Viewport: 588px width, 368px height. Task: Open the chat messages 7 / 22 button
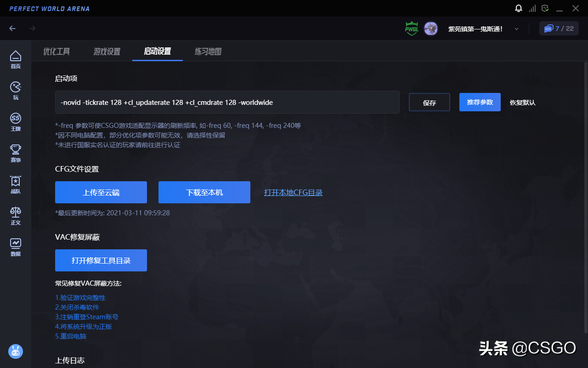pyautogui.click(x=559, y=29)
